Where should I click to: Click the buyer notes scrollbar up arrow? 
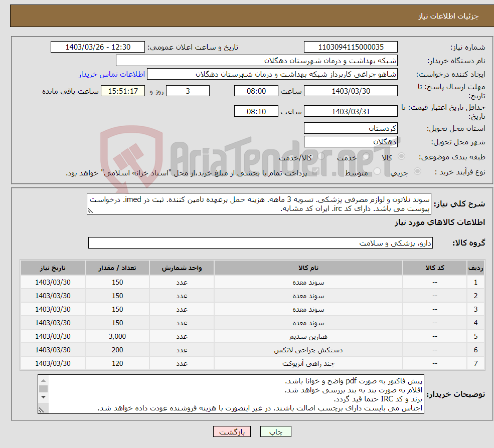44,381
